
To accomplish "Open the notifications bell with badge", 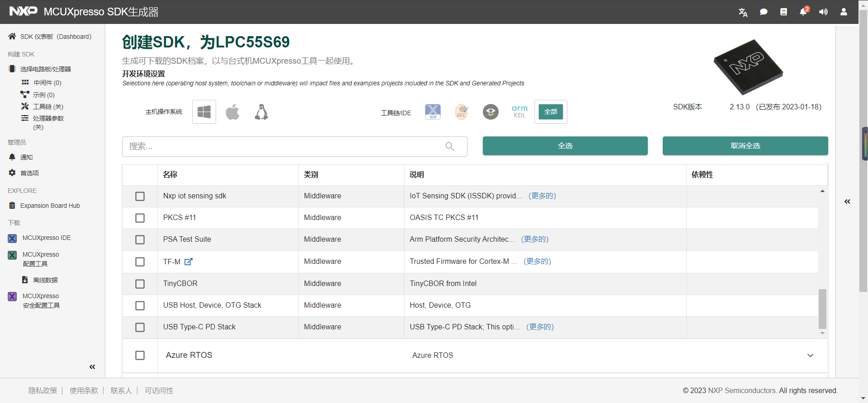I will coord(804,11).
